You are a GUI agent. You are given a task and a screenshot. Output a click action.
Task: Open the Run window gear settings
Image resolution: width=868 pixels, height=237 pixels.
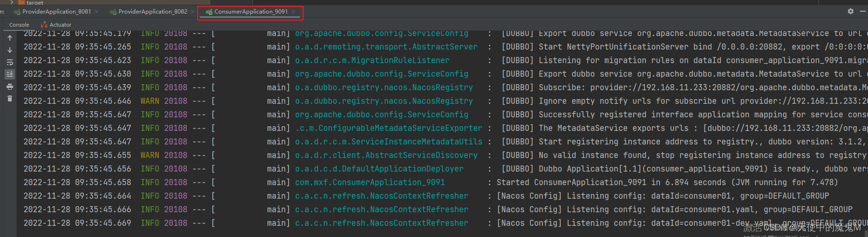851,11
